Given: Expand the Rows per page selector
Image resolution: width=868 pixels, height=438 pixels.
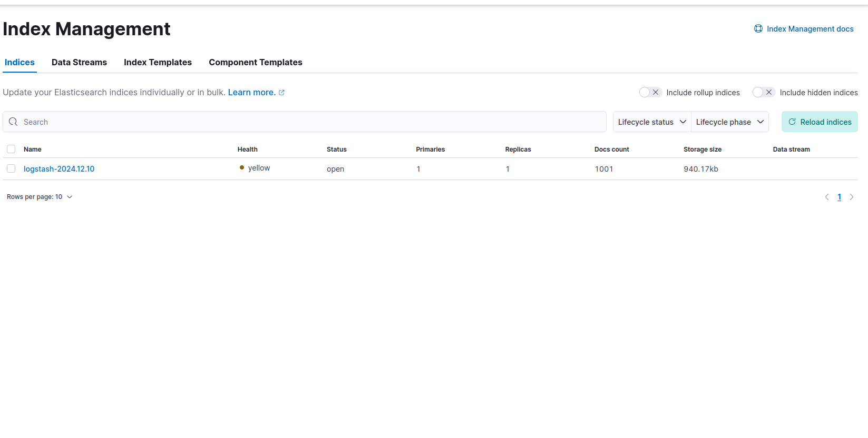Looking at the screenshot, I should (x=40, y=197).
